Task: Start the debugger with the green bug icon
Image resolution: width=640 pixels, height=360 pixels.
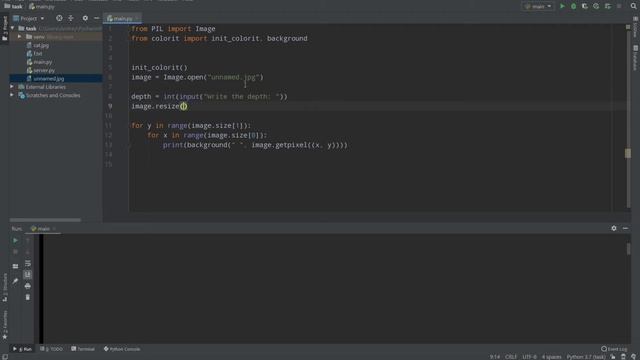Action: click(573, 6)
